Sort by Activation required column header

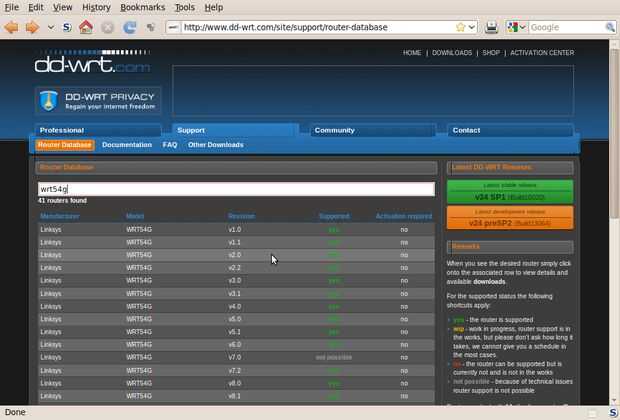tap(404, 216)
